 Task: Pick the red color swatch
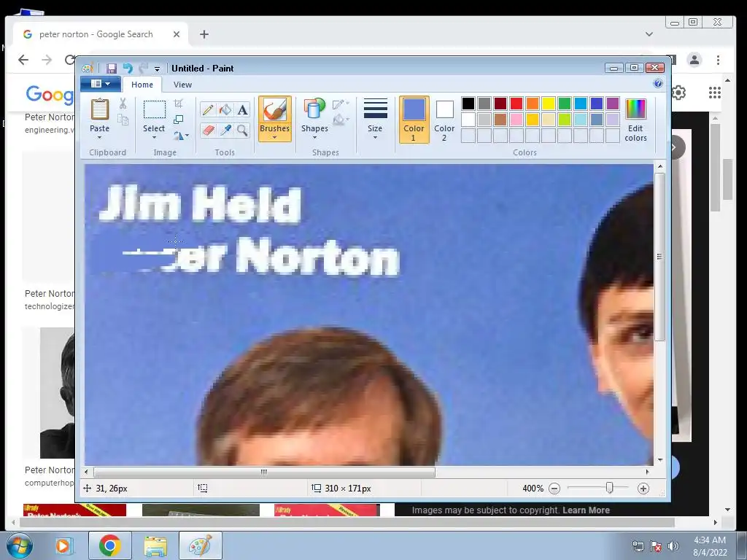click(x=516, y=104)
